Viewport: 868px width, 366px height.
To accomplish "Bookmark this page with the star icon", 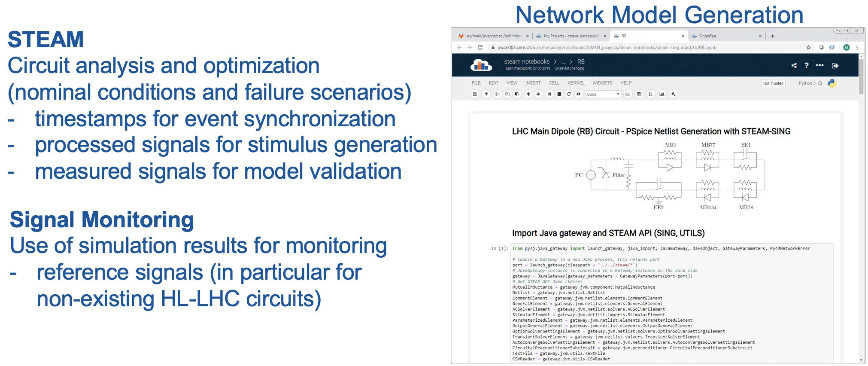I will 808,47.
